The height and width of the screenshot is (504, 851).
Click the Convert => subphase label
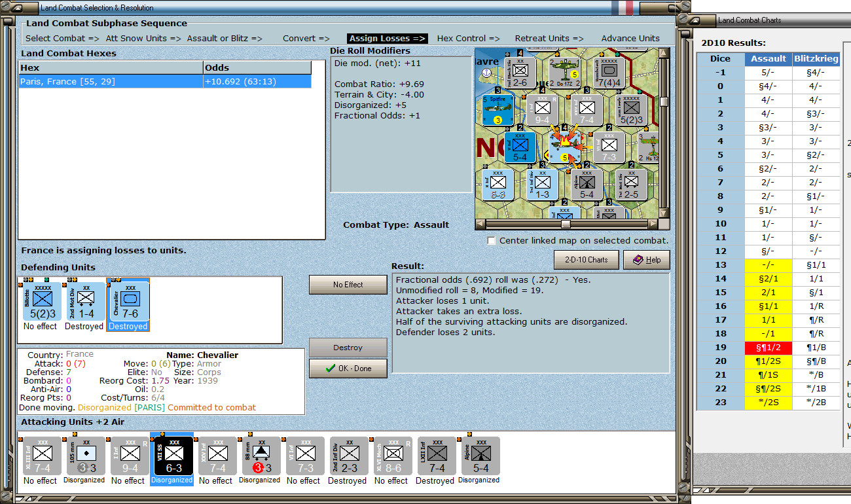tap(306, 38)
